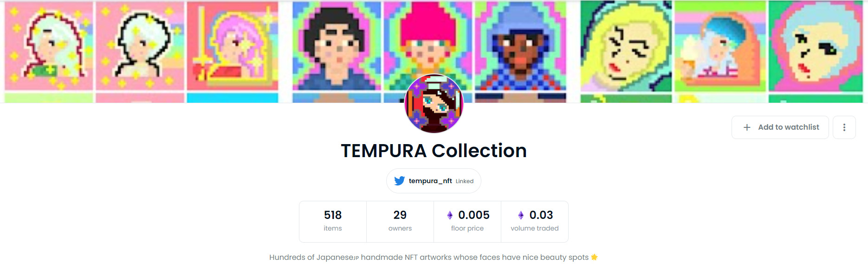
Task: Click the 0.005 floor price stat
Action: click(467, 221)
